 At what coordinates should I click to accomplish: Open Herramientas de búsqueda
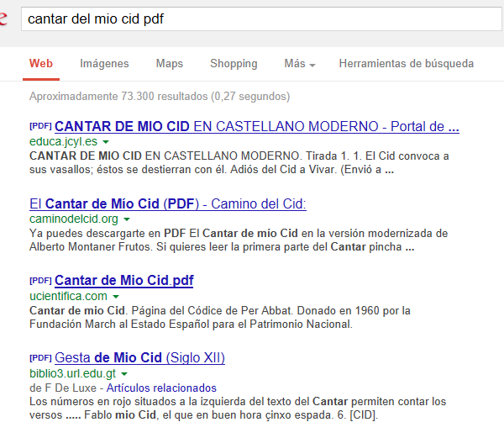pos(407,63)
